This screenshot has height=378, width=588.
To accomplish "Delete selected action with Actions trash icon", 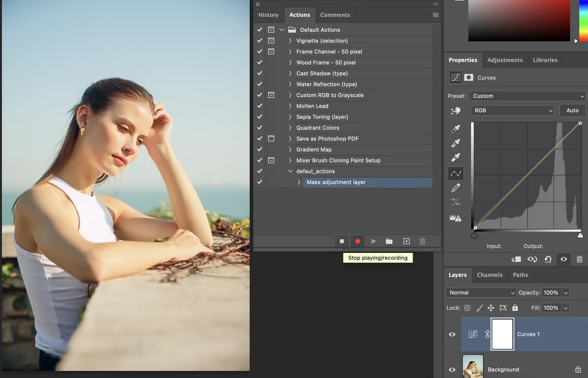I will 422,241.
